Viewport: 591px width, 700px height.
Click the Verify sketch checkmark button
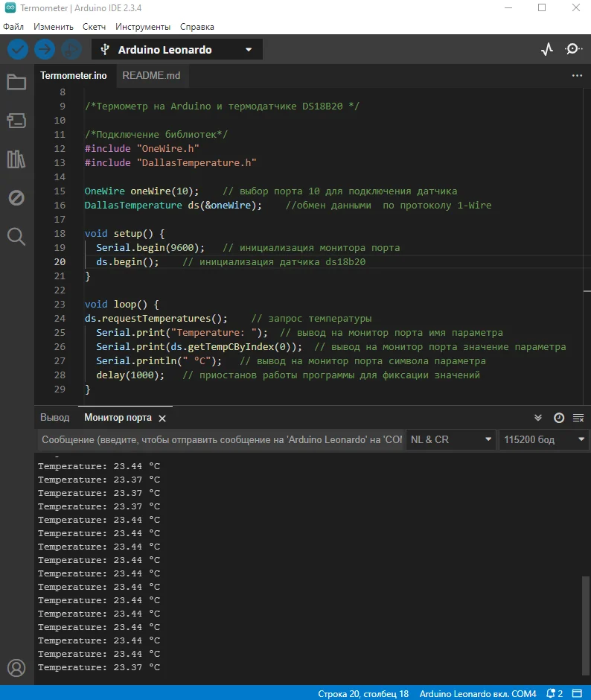[x=18, y=50]
